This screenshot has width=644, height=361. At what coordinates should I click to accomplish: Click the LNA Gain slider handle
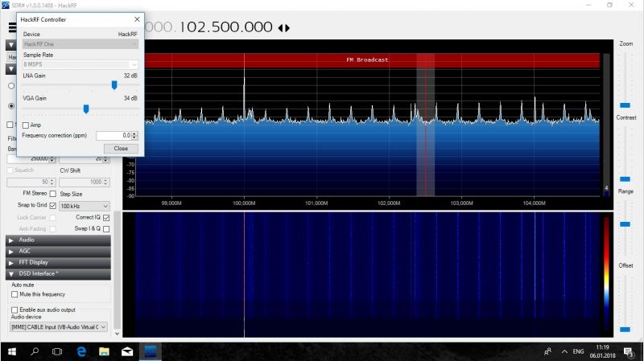[x=114, y=85]
